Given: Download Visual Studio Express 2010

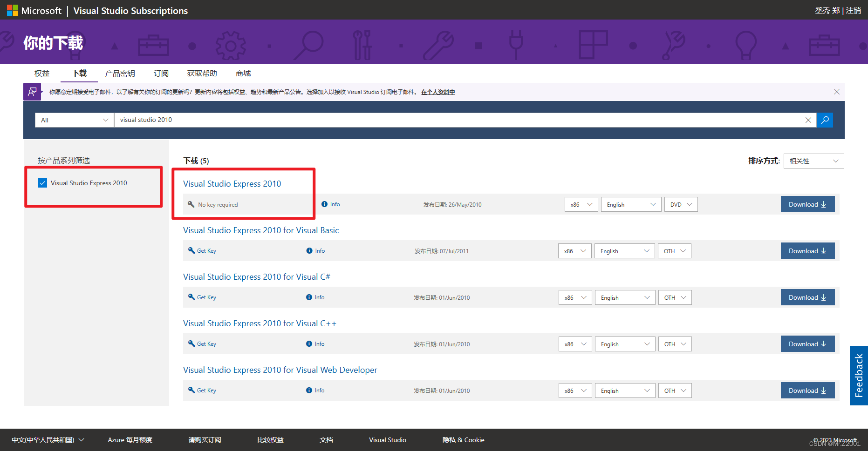Looking at the screenshot, I should tap(807, 204).
